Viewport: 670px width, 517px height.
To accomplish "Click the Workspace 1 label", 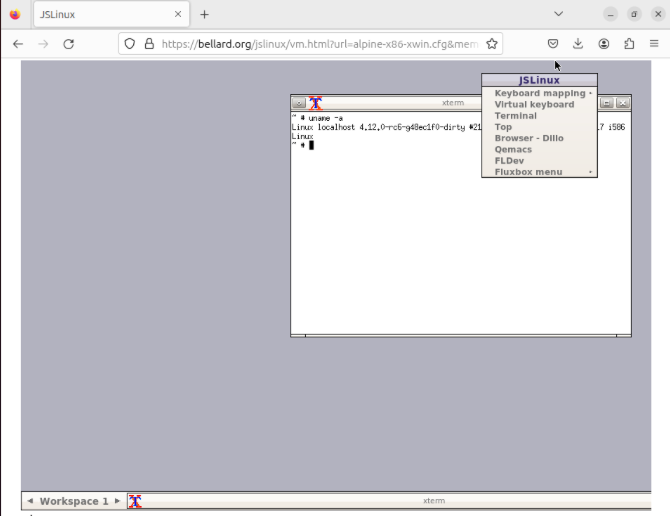I will (x=74, y=501).
